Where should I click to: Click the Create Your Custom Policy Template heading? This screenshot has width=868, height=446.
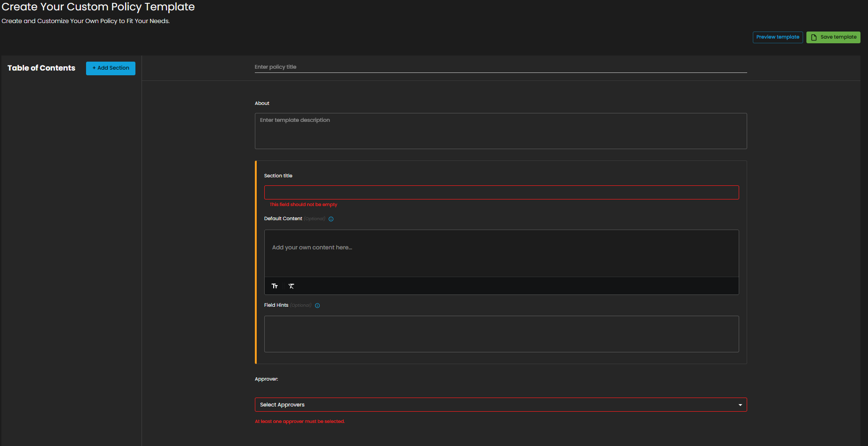coord(98,7)
